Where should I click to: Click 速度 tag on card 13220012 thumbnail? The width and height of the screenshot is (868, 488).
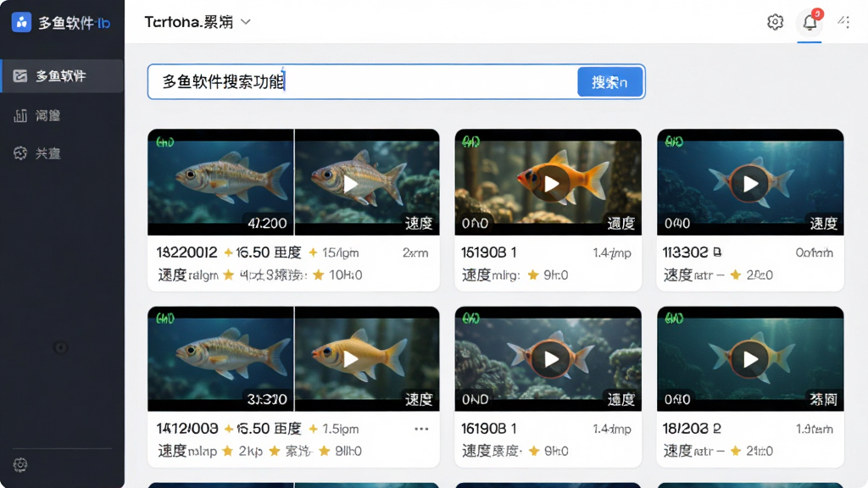click(419, 224)
